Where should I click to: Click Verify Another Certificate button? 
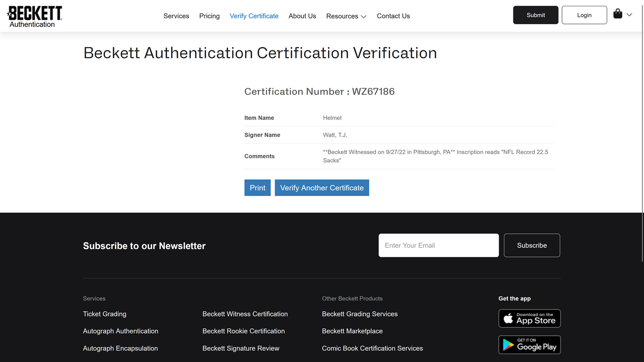[x=322, y=187]
